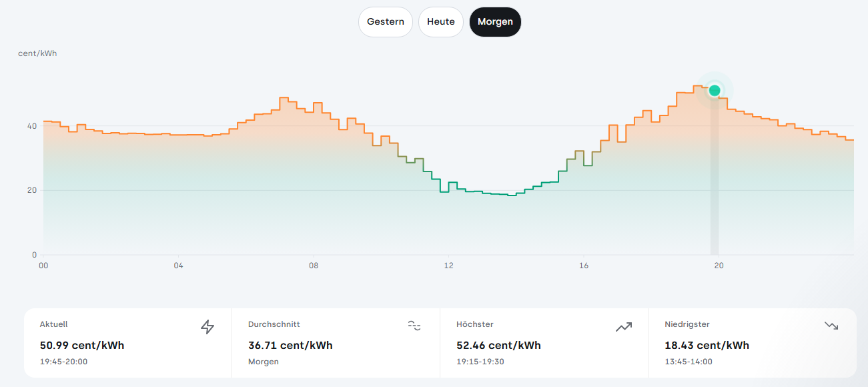Click the upward trend icon in Höchster card
868x387 pixels.
[624, 327]
